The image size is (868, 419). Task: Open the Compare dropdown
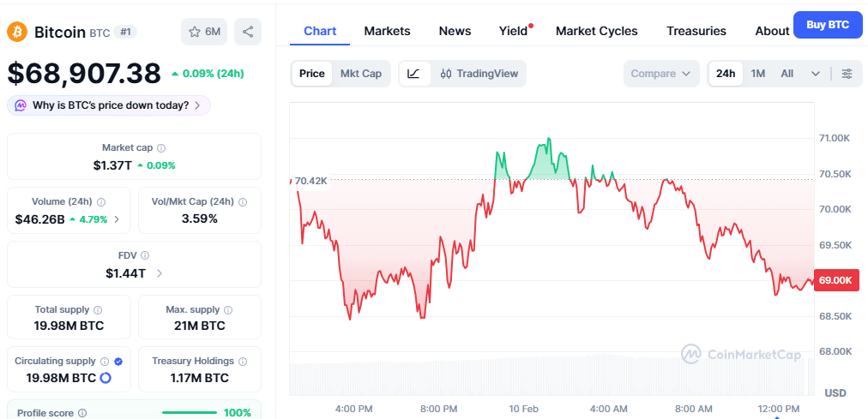click(x=660, y=74)
